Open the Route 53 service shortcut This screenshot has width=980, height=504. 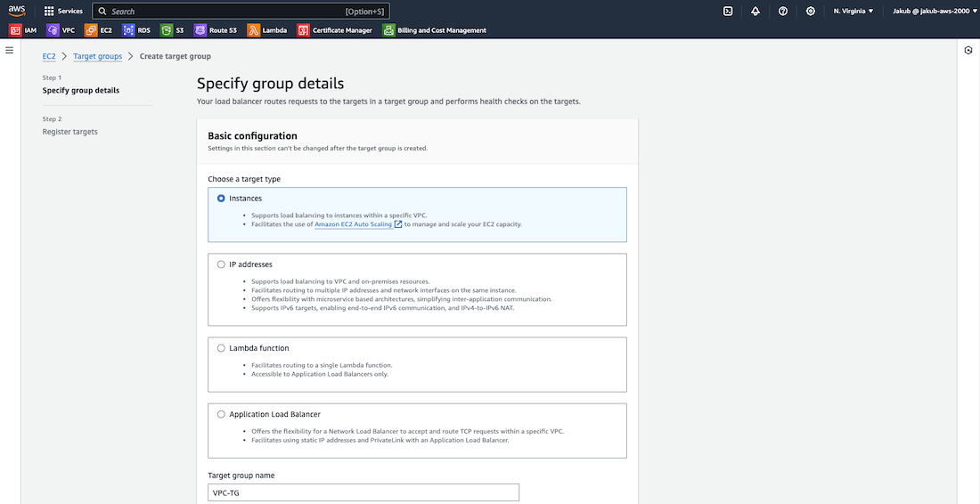217,30
